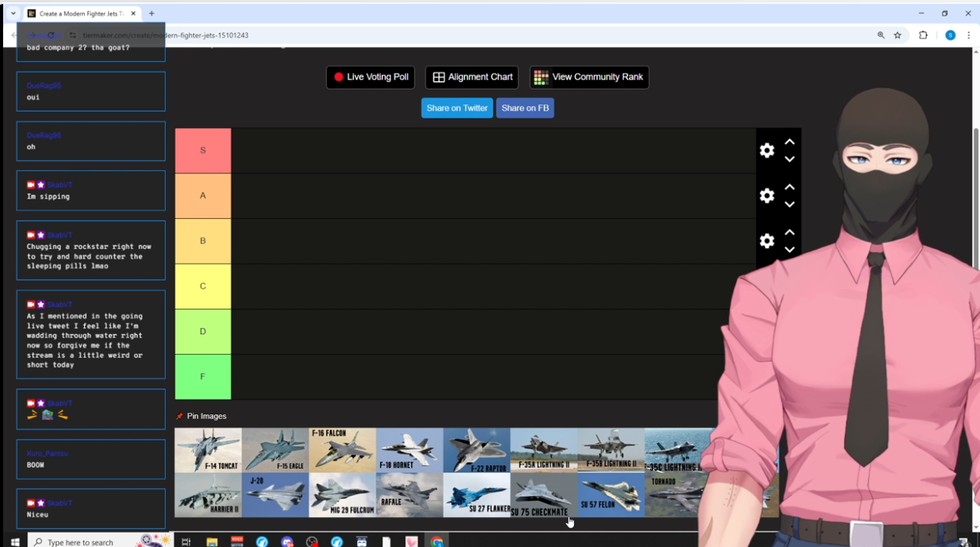Select the F-22 Raptor image
The width and height of the screenshot is (980, 547).
pos(477,450)
